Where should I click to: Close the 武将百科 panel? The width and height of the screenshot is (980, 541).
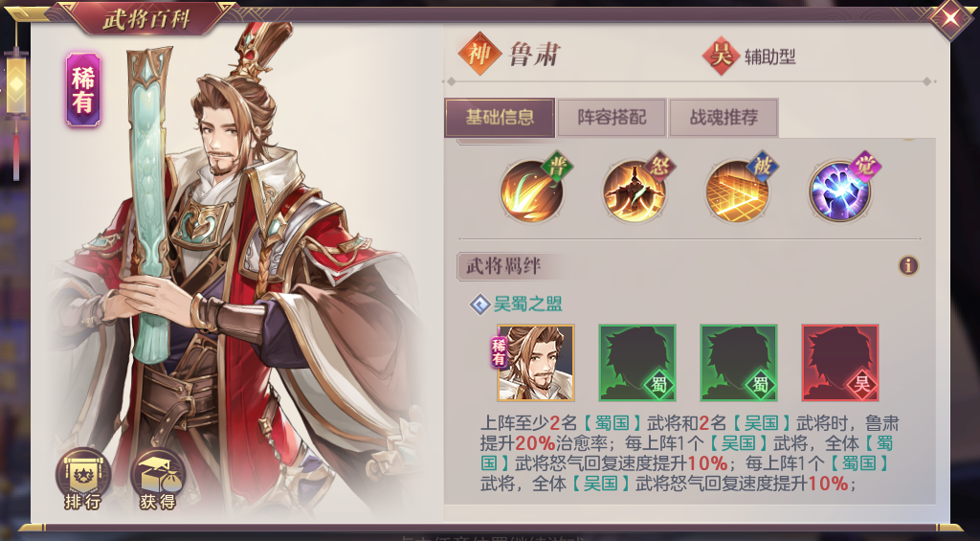pos(950,17)
